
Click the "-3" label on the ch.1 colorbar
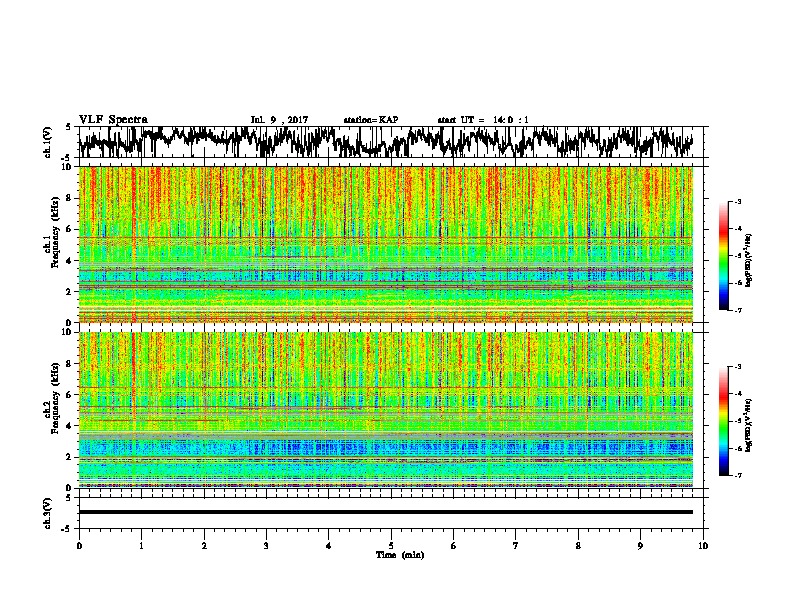pos(738,202)
